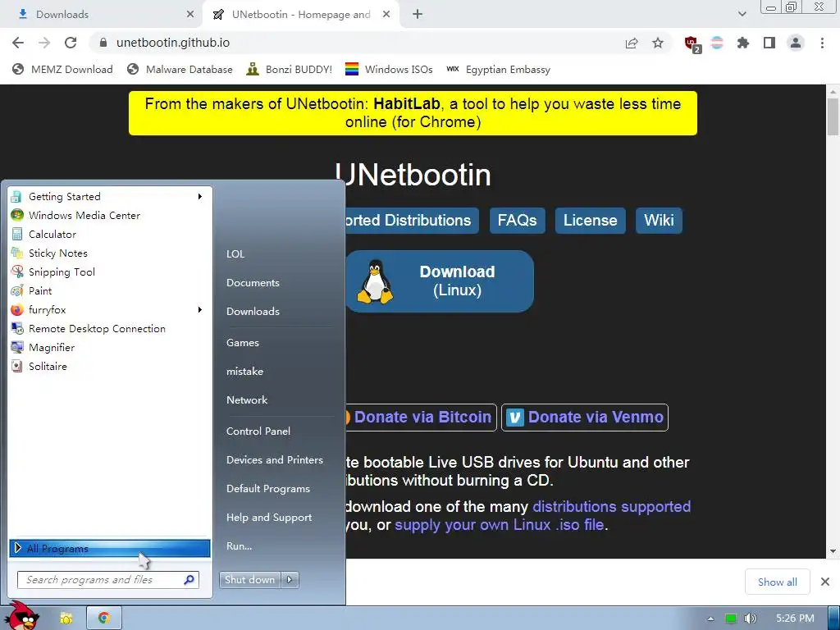Click the volume speaker tray icon
Viewport: 840px width, 630px height.
[750, 619]
